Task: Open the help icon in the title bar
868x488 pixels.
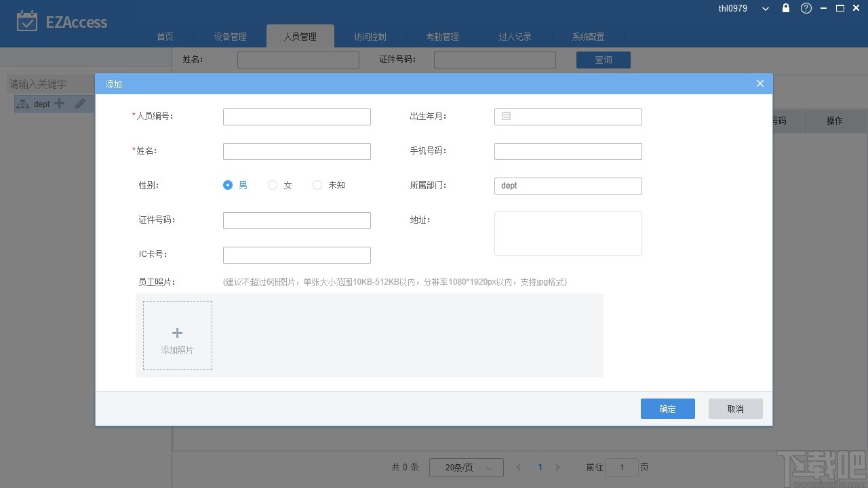Action: point(806,8)
